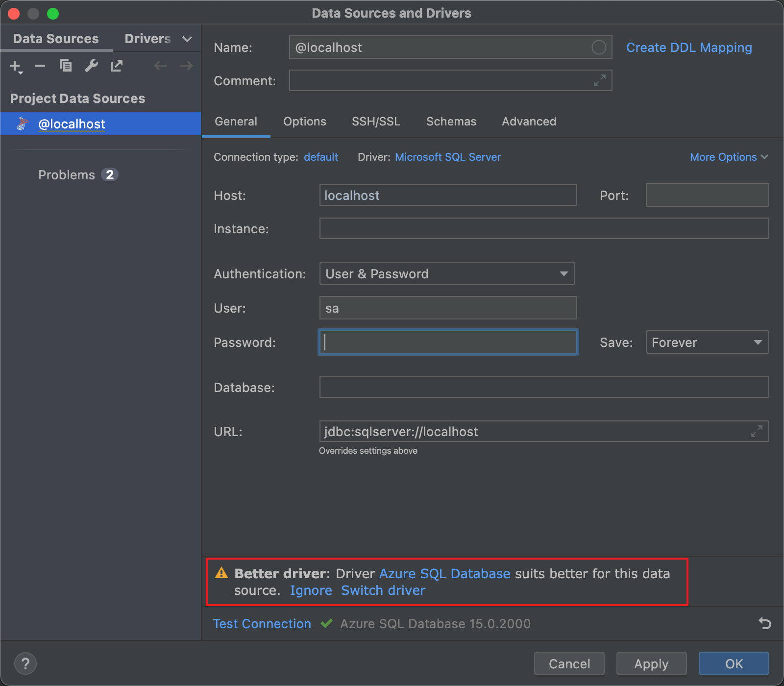The image size is (784, 686).
Task: Open the Advanced tab
Action: coord(529,122)
